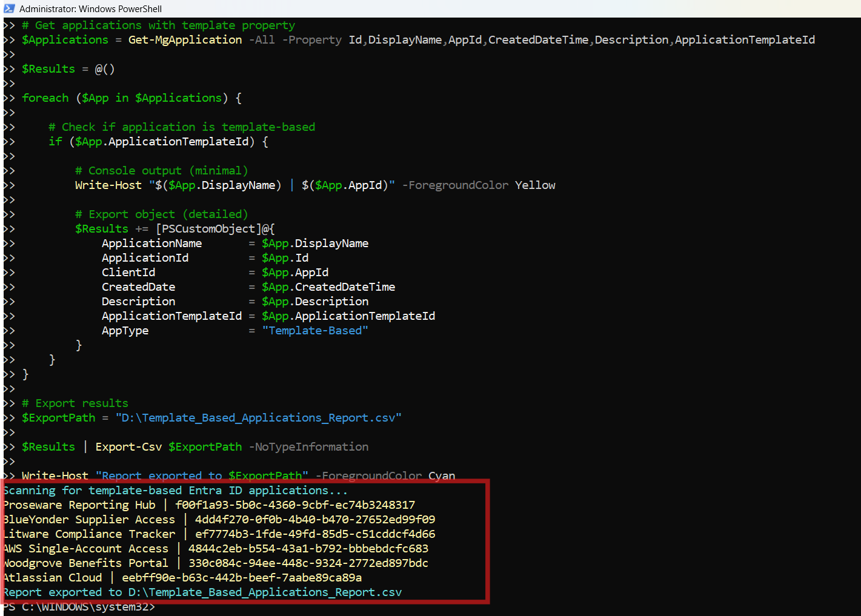Click the PS C:\WINDOWS\system32 prompt

pyautogui.click(x=79, y=607)
